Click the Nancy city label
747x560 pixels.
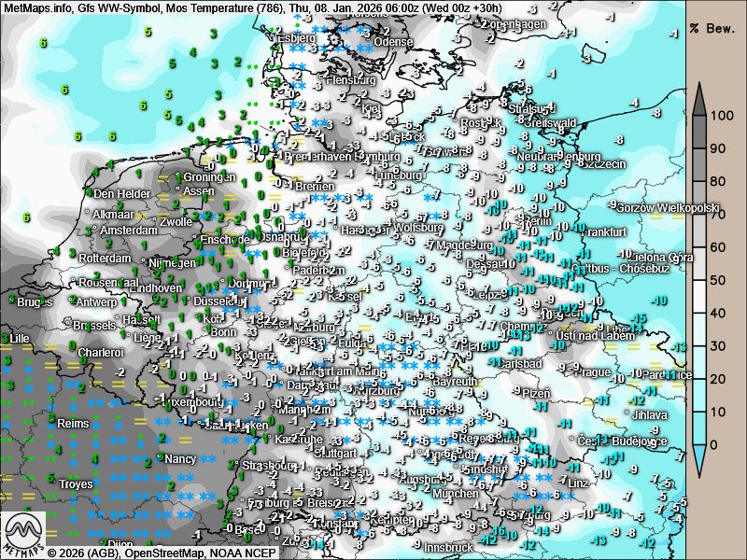(180, 459)
